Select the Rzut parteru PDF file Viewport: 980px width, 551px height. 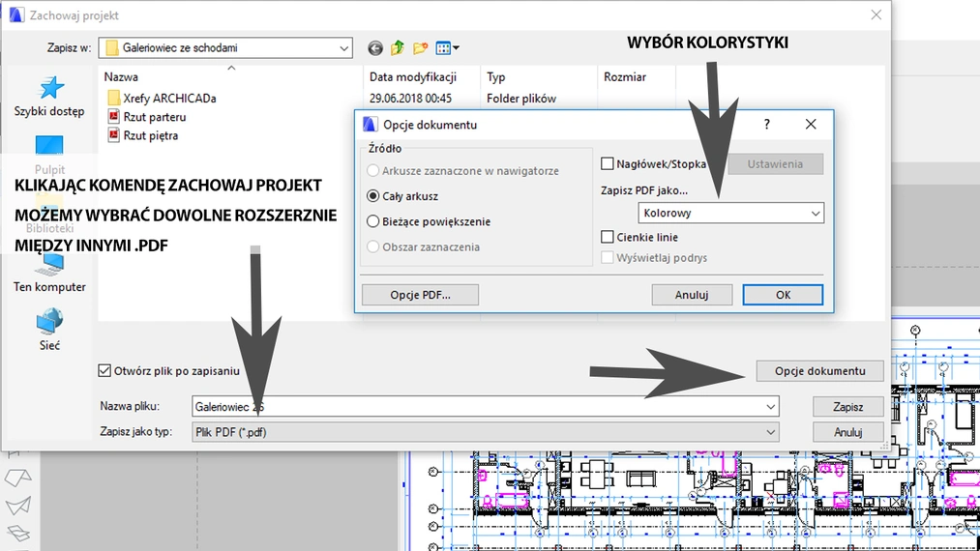(154, 117)
